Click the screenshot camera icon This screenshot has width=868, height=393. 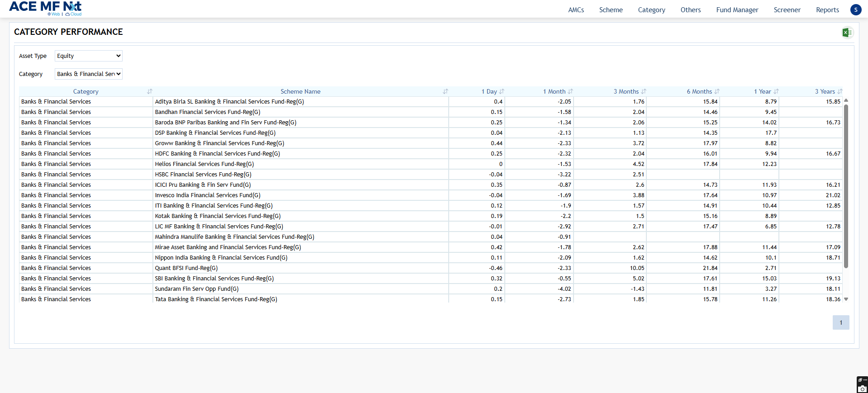(x=863, y=388)
